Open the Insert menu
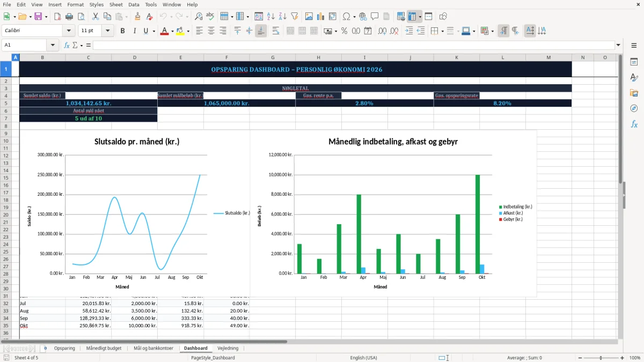644x362 pixels. coord(55,4)
